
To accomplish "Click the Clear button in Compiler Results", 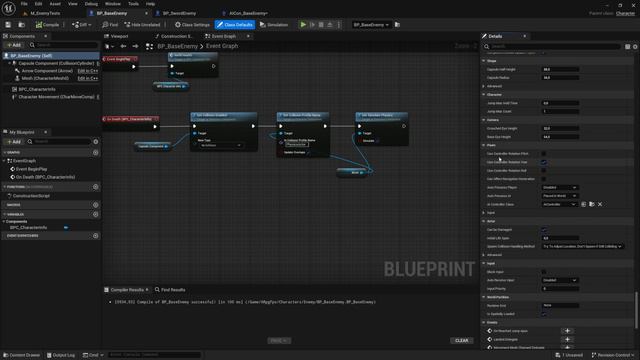I will tap(462, 340).
